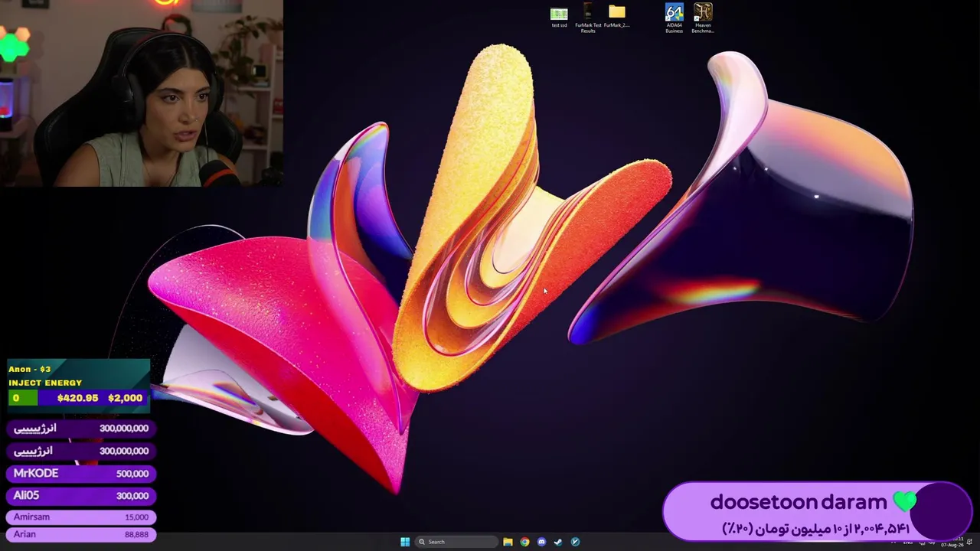
Task: Launch the Heaven Benchmark desktop shortcut
Action: click(x=703, y=18)
